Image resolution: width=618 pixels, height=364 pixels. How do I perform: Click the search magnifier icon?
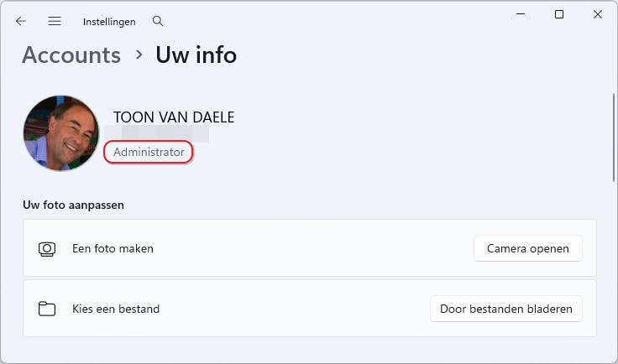[158, 22]
